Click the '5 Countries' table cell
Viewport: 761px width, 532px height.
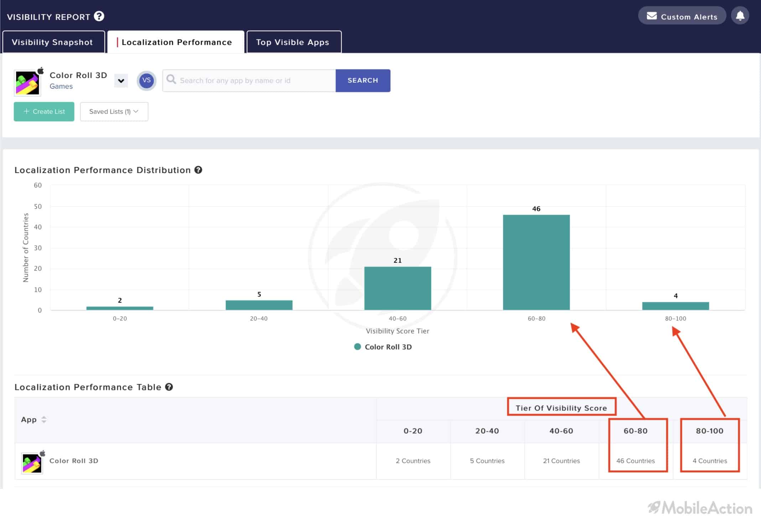click(487, 461)
